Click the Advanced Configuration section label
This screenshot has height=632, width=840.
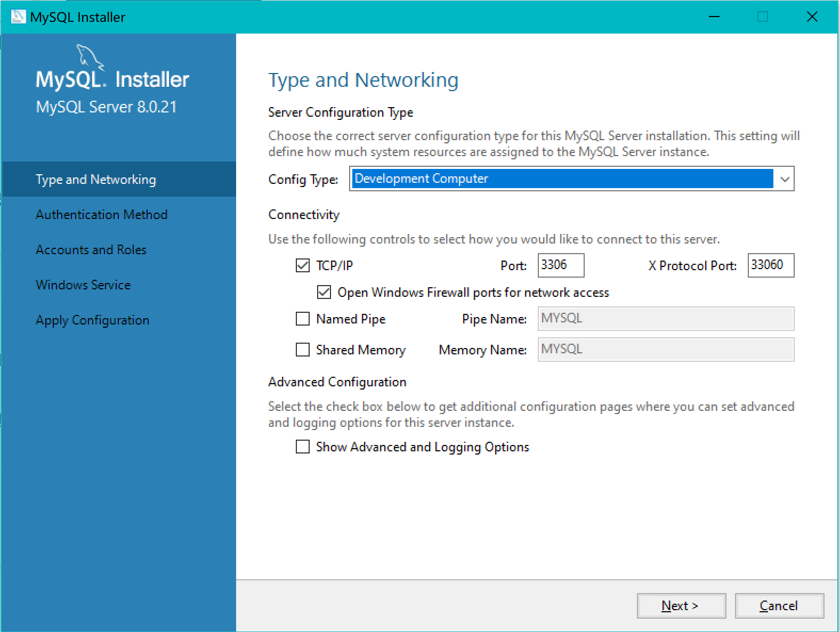tap(337, 382)
